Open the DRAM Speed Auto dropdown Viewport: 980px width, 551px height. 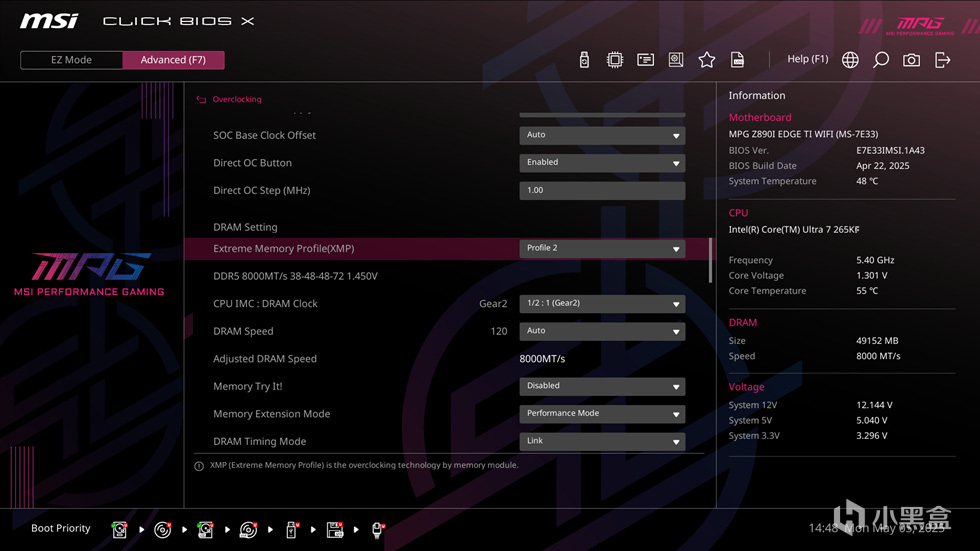[602, 330]
